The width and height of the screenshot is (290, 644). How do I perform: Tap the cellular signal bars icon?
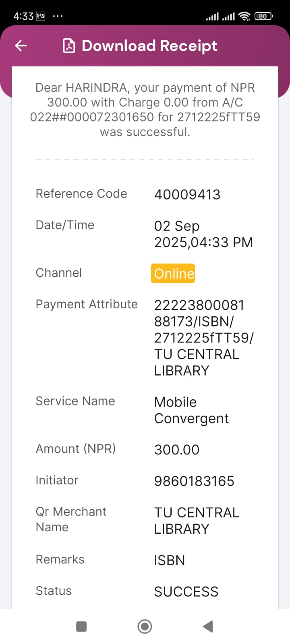point(220,17)
